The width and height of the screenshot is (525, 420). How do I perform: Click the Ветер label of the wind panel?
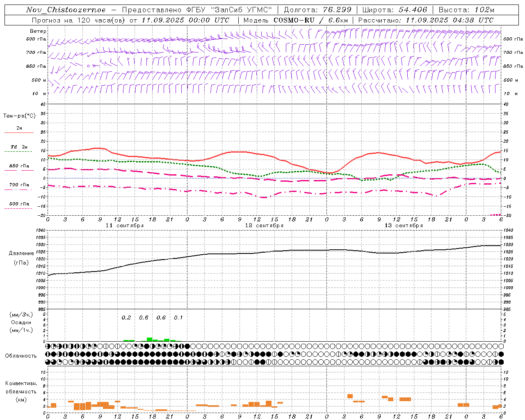pos(38,31)
